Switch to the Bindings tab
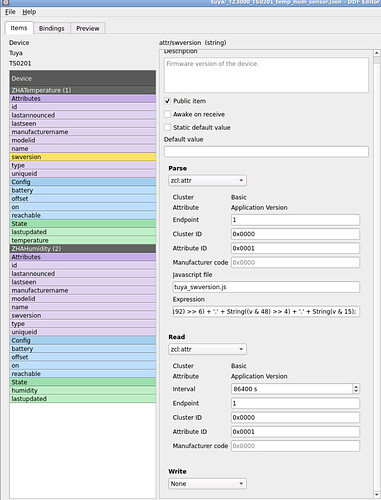 pyautogui.click(x=51, y=28)
